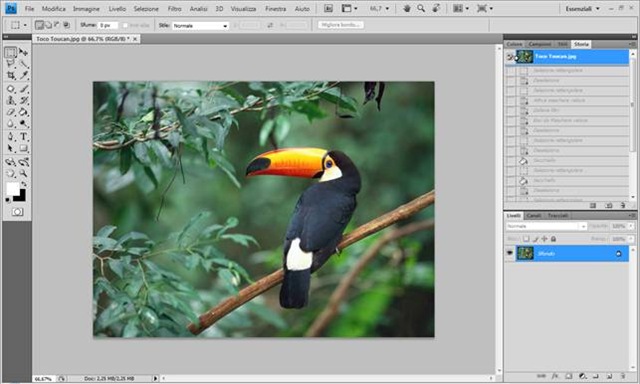Select the Pen tool
Viewport: 640px width, 384px height.
click(11, 137)
